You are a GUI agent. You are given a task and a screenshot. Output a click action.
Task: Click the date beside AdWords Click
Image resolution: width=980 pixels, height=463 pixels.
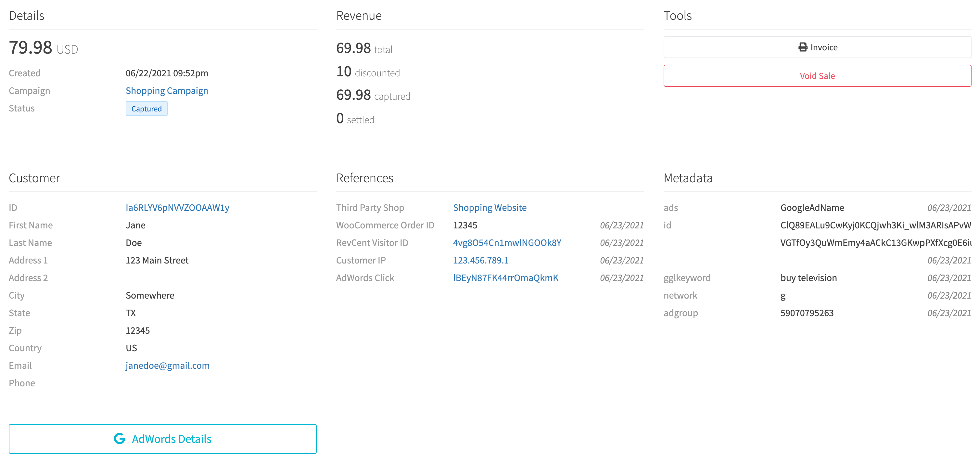coord(622,278)
